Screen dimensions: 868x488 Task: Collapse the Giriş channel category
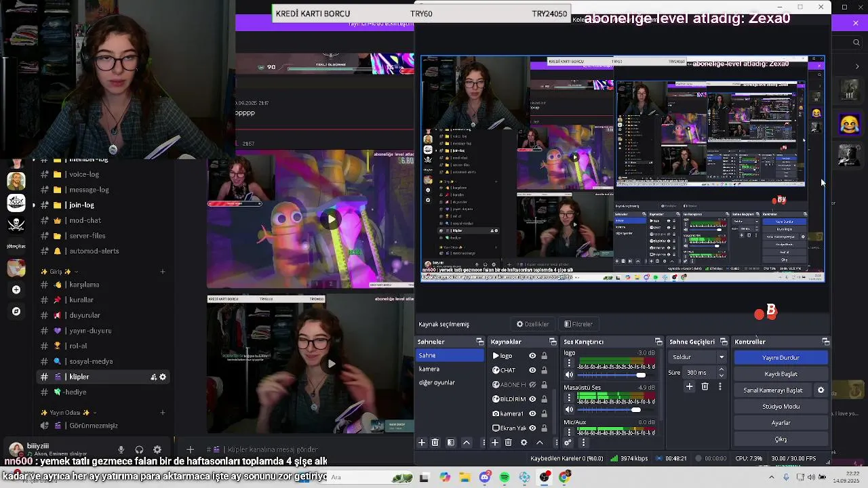click(60, 272)
